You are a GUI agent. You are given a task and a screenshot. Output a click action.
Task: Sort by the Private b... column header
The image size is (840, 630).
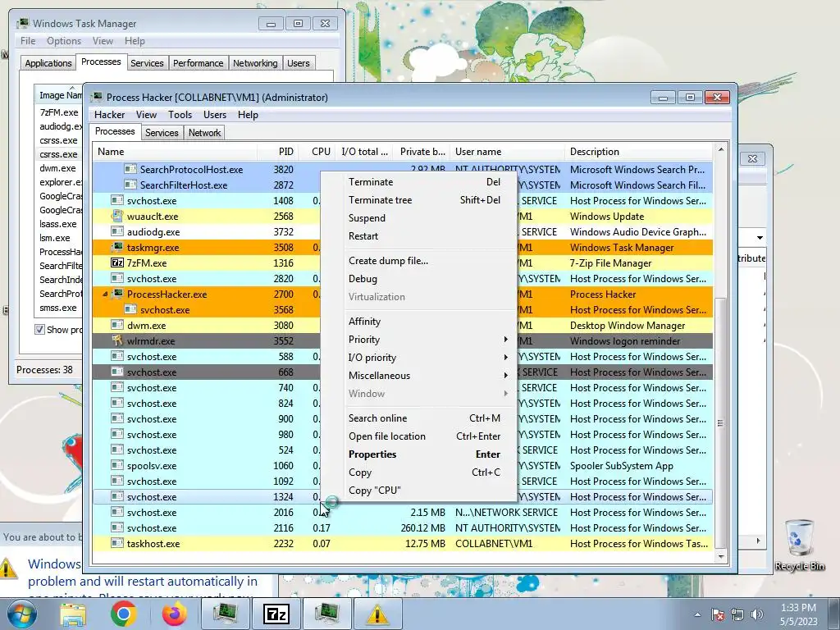pyautogui.click(x=421, y=152)
